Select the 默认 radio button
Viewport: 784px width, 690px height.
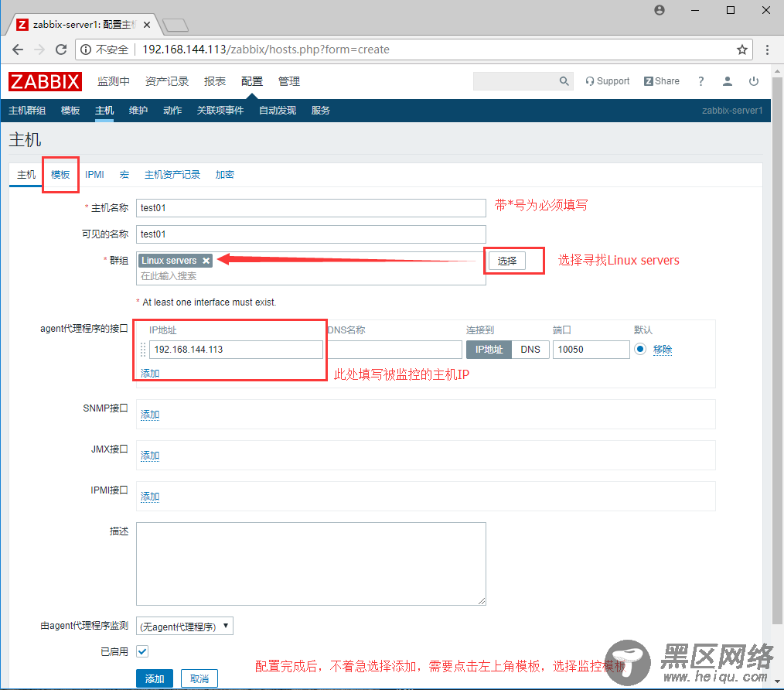click(640, 349)
